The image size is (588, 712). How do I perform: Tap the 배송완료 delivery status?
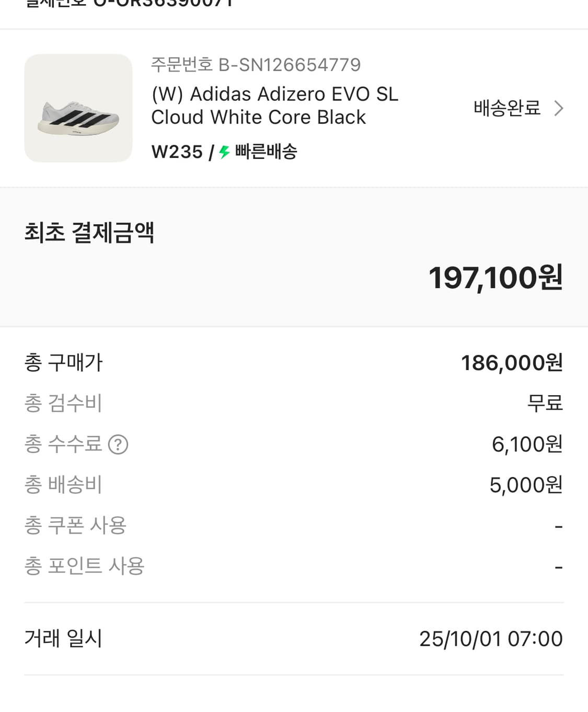(506, 108)
